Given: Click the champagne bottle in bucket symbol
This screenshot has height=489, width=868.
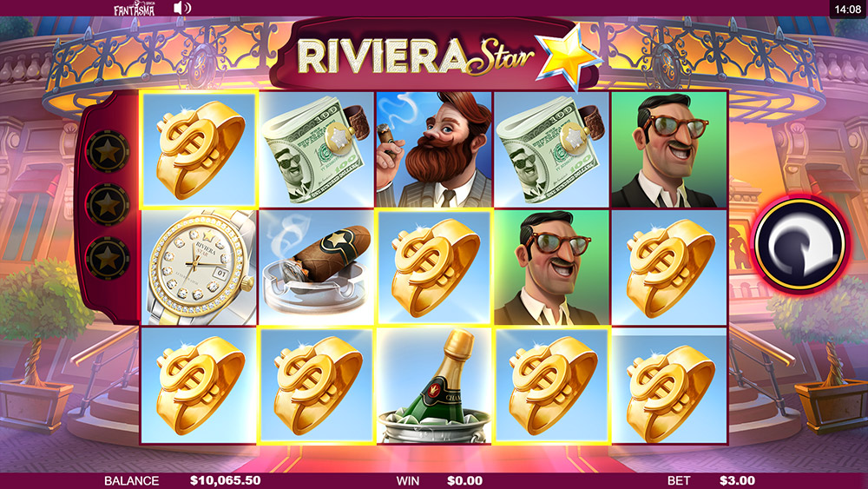Looking at the screenshot, I should [433, 385].
